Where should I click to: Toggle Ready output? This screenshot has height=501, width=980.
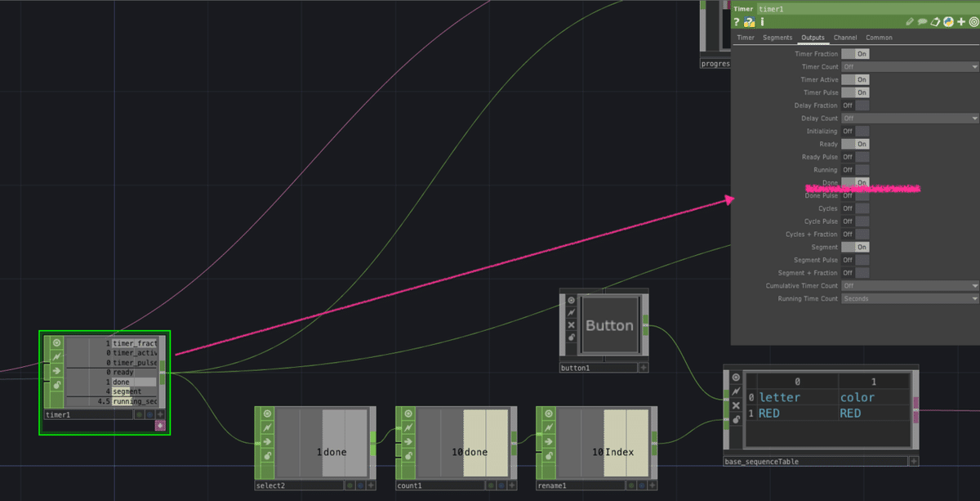point(855,144)
